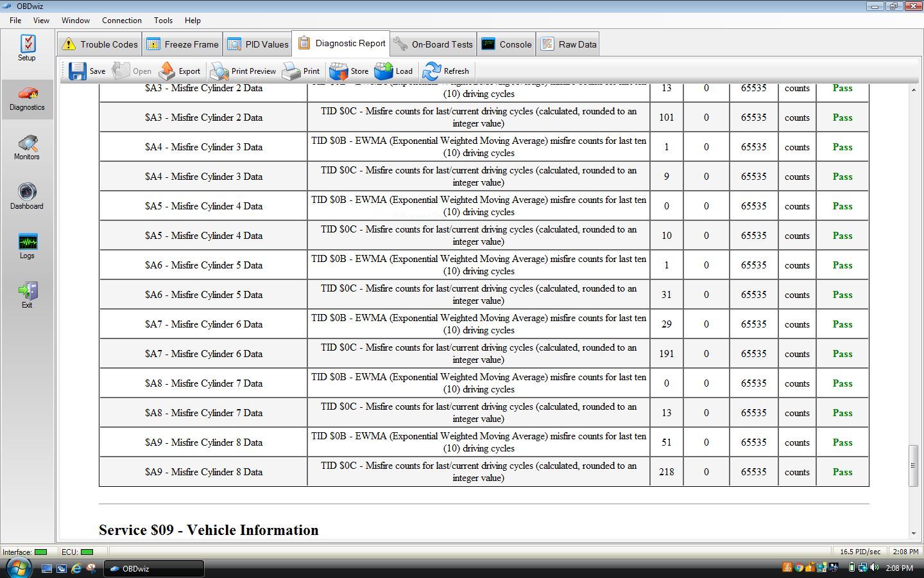924x578 pixels.
Task: Export the diagnostic report
Action: tap(180, 71)
